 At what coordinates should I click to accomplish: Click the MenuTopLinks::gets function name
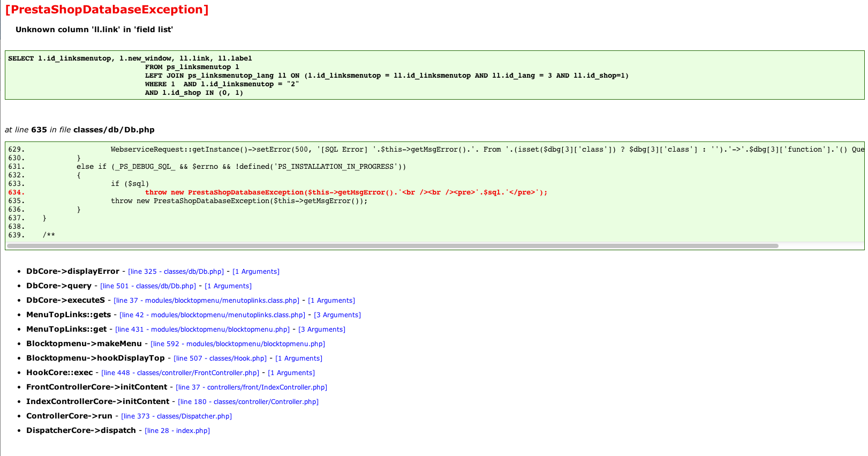(x=69, y=315)
